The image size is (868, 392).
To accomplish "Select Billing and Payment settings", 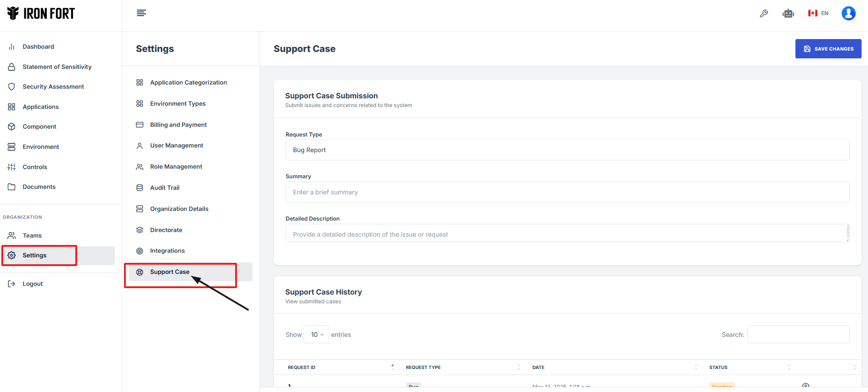I will tap(178, 125).
